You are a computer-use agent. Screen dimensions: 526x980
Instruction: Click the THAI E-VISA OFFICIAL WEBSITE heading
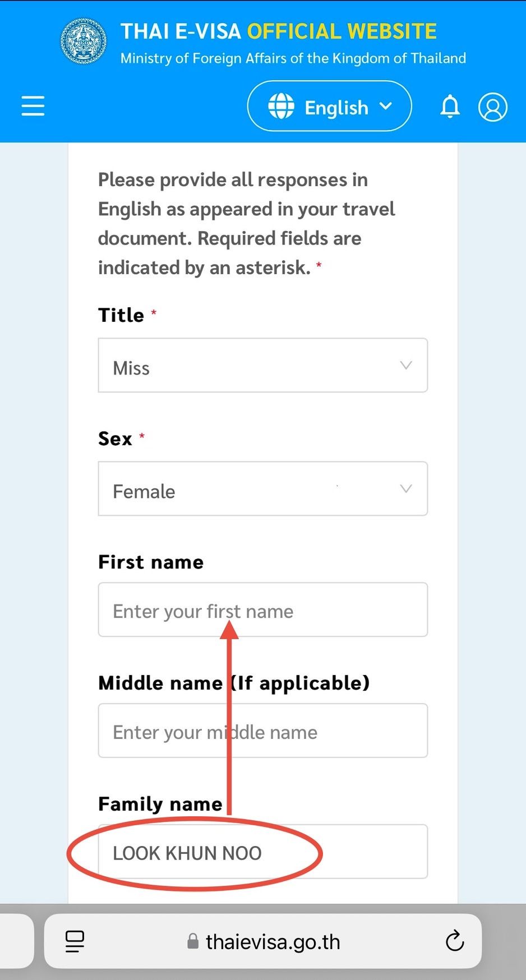pyautogui.click(x=279, y=31)
